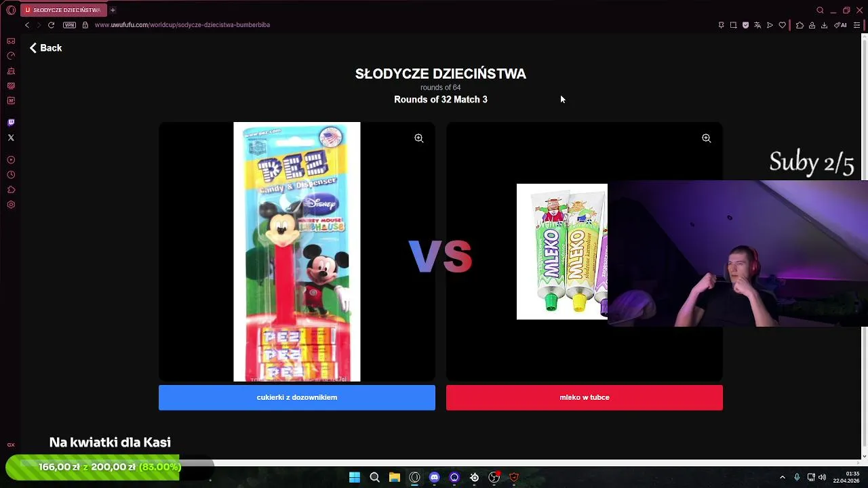The image size is (868, 488).
Task: Reload the current page
Action: [x=51, y=25]
